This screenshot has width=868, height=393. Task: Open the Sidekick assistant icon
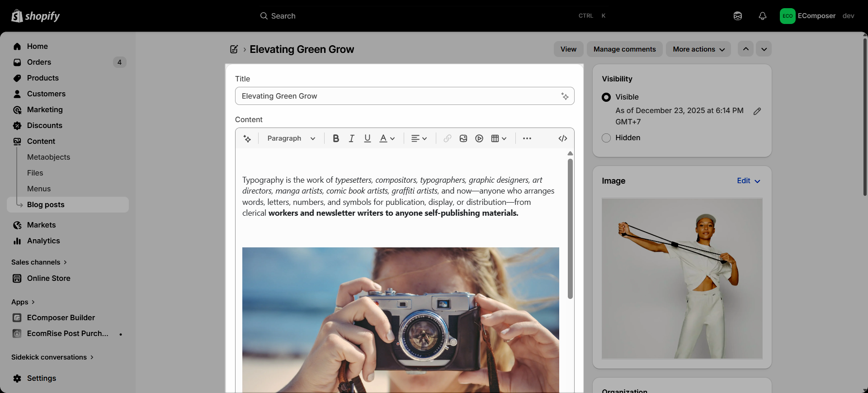click(x=738, y=16)
